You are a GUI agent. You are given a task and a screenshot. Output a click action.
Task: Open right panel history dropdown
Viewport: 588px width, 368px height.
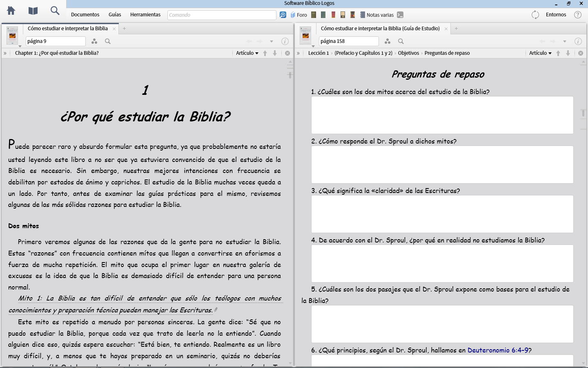[x=565, y=41]
